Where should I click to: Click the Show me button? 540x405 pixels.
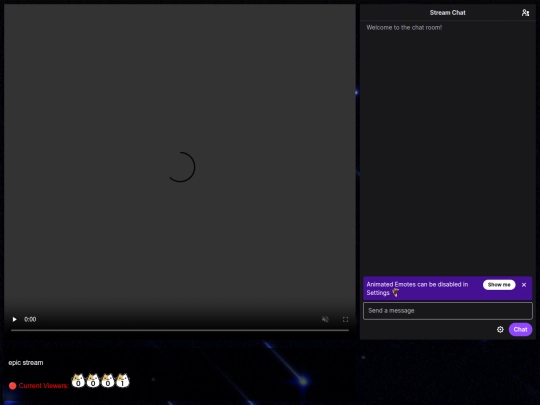pyautogui.click(x=499, y=284)
